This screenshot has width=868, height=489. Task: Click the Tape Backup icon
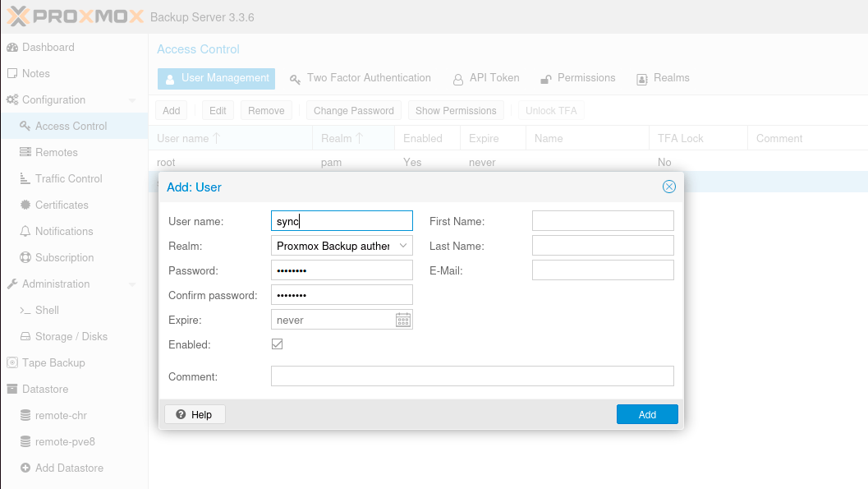(x=12, y=363)
